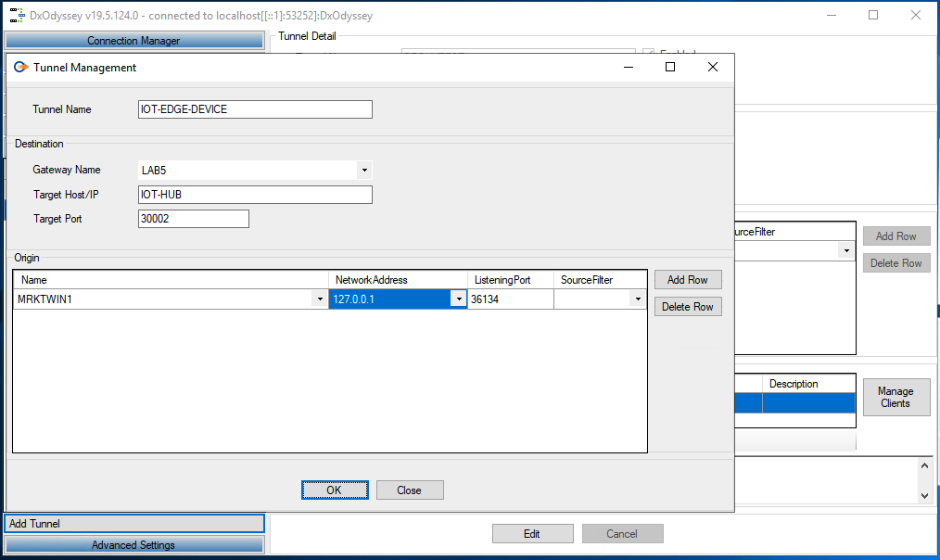The height and width of the screenshot is (560, 940).
Task: Click the Target Port input field
Action: click(x=193, y=219)
